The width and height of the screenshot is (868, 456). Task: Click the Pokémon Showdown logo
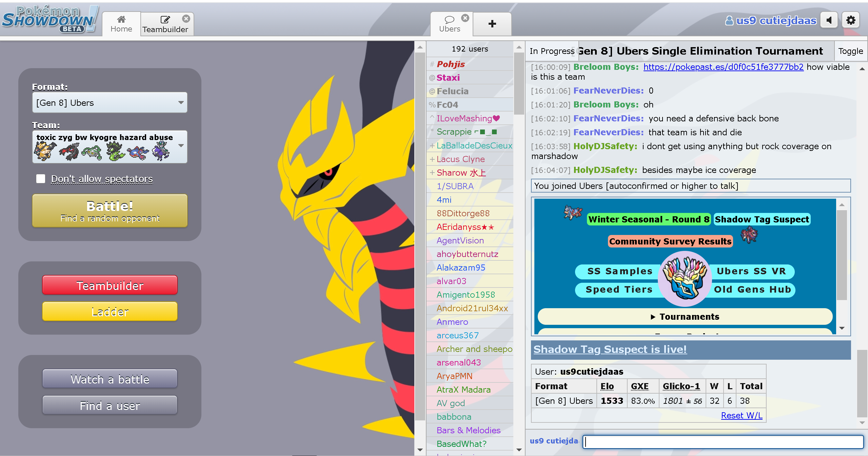(x=50, y=19)
